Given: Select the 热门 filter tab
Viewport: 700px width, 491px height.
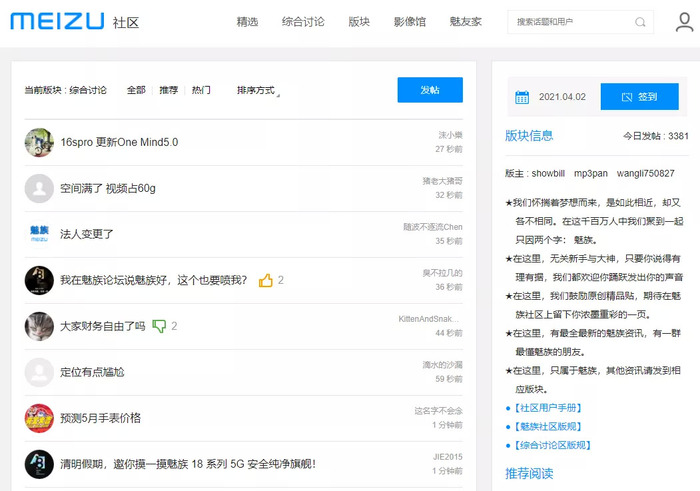Looking at the screenshot, I should [x=201, y=90].
